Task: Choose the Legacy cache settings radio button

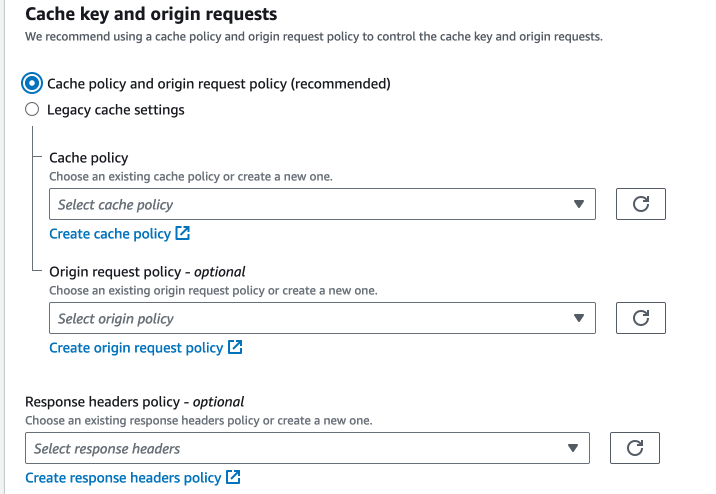Action: tap(33, 110)
